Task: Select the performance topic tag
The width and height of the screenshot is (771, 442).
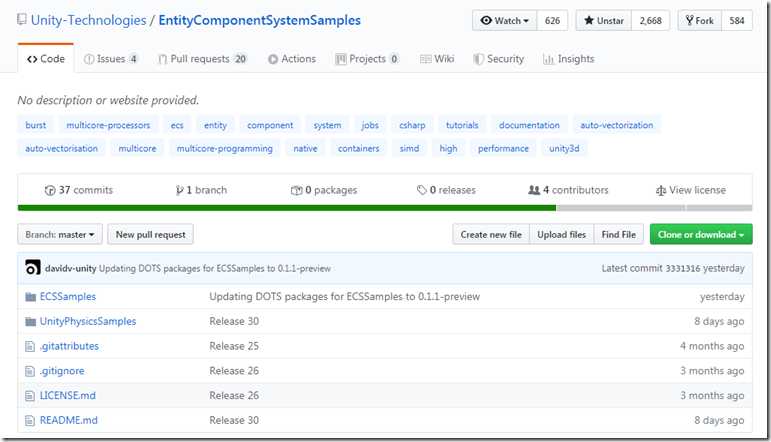Action: click(503, 148)
